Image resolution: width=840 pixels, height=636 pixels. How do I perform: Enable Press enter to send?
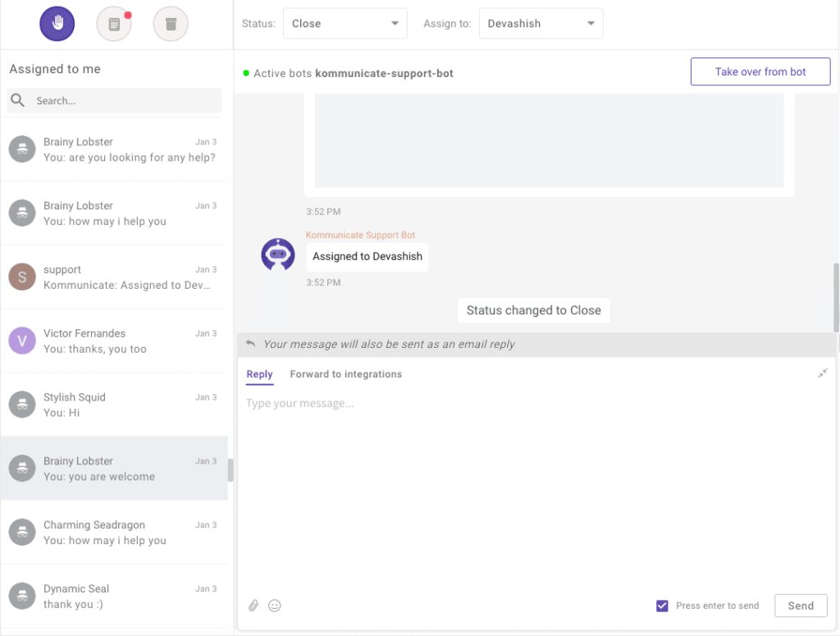(662, 606)
